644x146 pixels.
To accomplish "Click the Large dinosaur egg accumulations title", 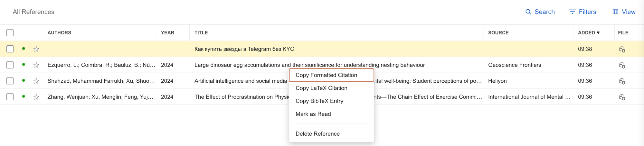I will click(x=241, y=65).
